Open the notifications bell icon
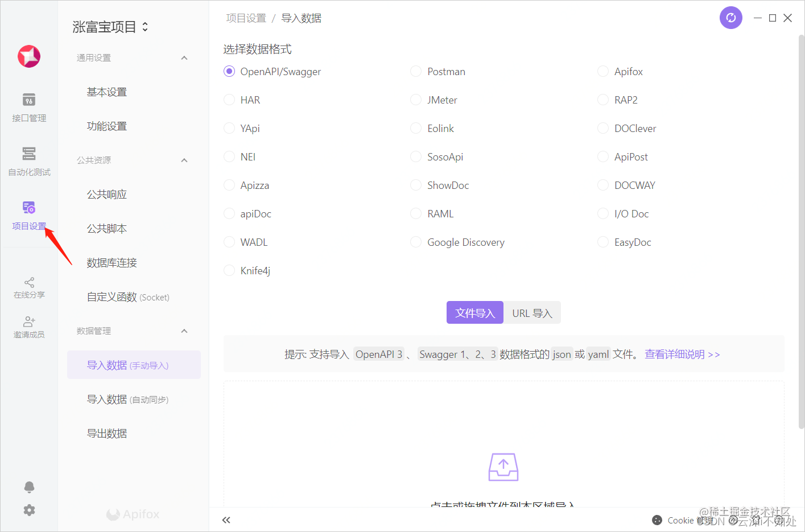Image resolution: width=805 pixels, height=532 pixels. click(x=29, y=487)
